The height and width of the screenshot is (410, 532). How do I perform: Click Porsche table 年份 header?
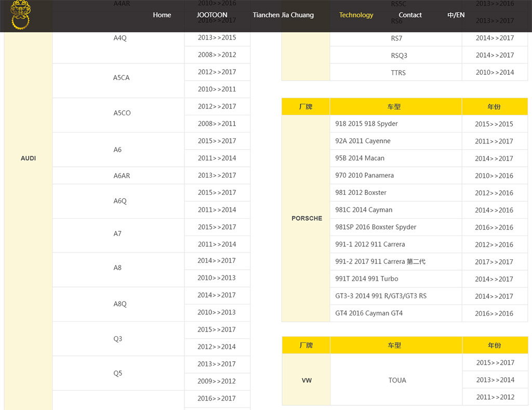[495, 107]
